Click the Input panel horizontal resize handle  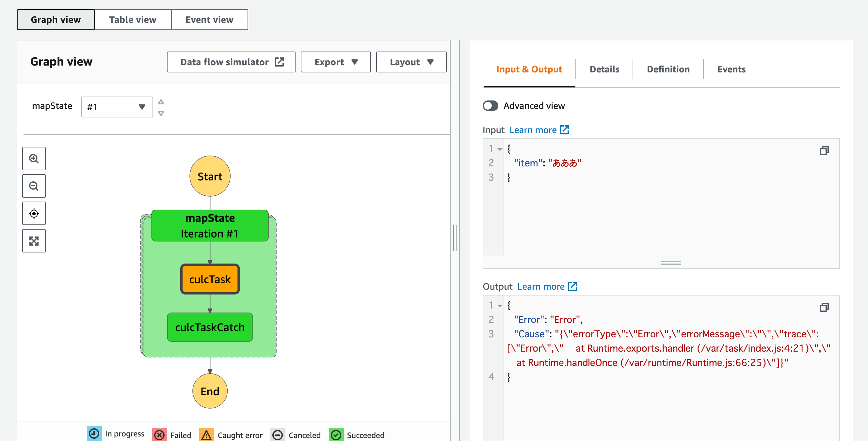[671, 263]
